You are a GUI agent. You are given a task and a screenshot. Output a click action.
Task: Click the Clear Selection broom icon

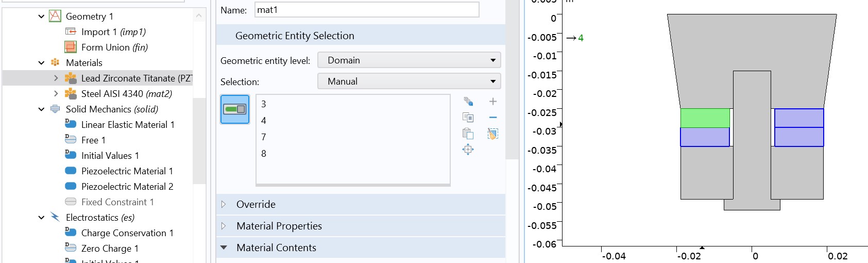493,134
